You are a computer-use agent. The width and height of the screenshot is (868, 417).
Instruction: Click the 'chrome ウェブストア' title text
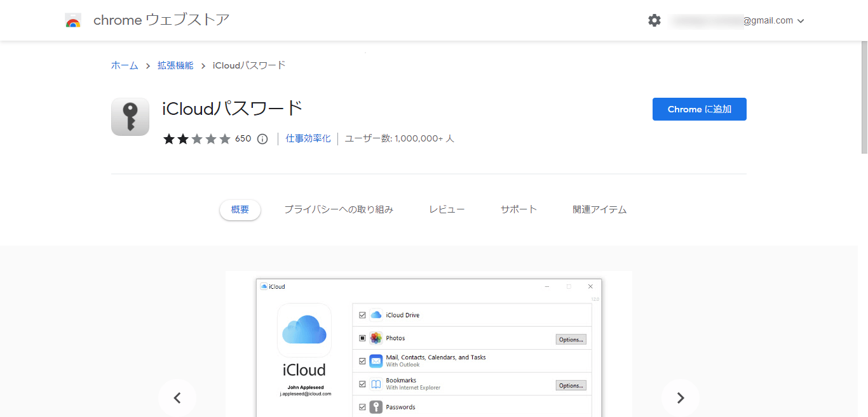(x=161, y=20)
